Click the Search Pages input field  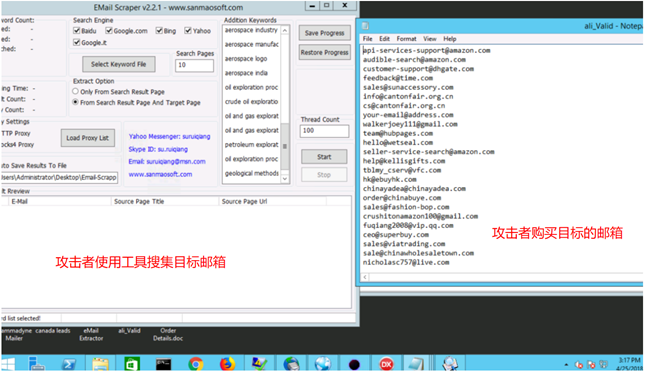[194, 65]
